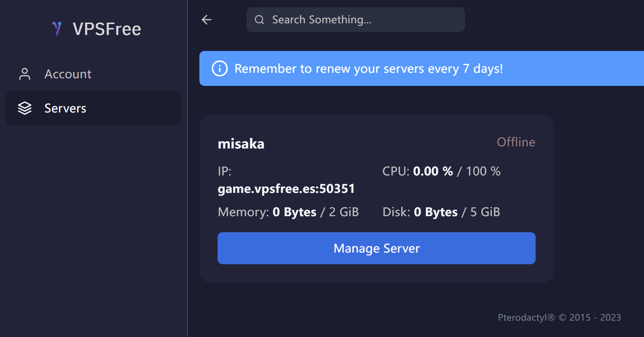Click the Search Something input field
644x337 pixels.
[356, 20]
